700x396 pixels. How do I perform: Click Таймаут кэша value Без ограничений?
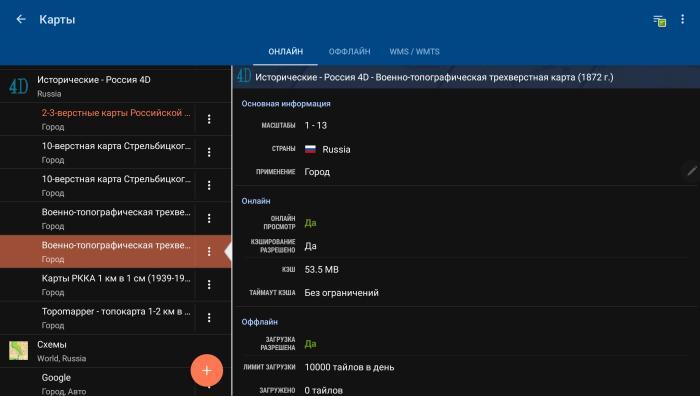342,293
